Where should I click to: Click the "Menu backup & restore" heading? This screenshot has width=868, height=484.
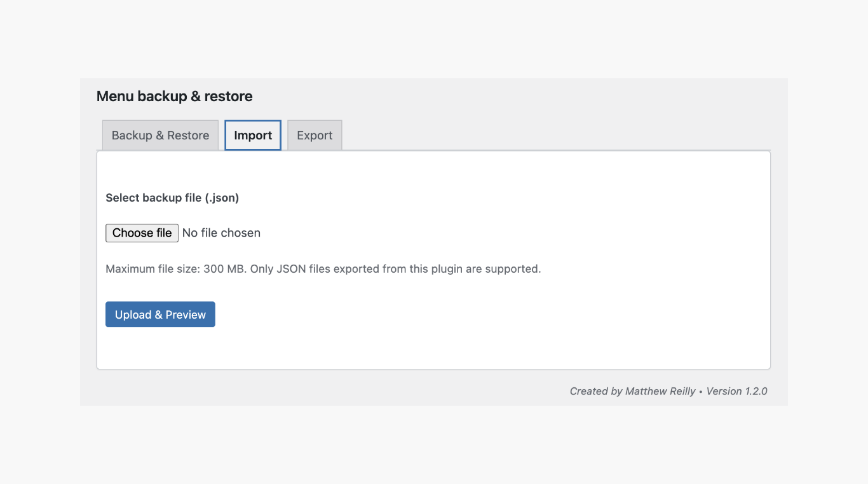[174, 97]
